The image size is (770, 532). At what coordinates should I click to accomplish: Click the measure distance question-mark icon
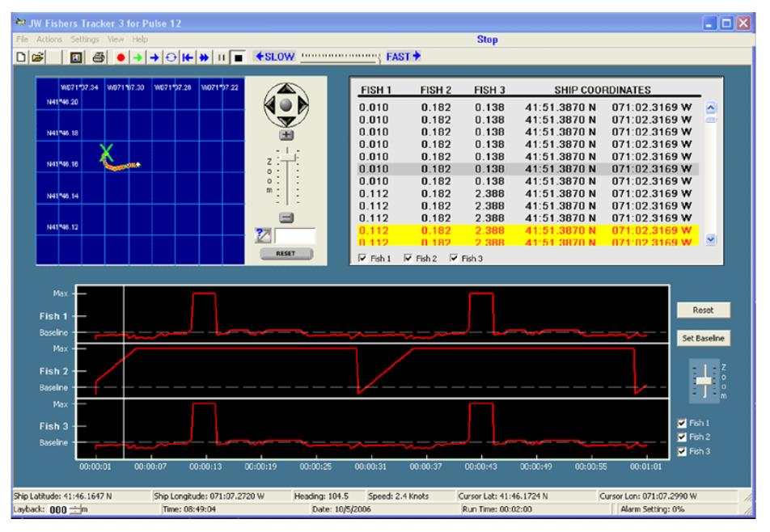click(263, 236)
